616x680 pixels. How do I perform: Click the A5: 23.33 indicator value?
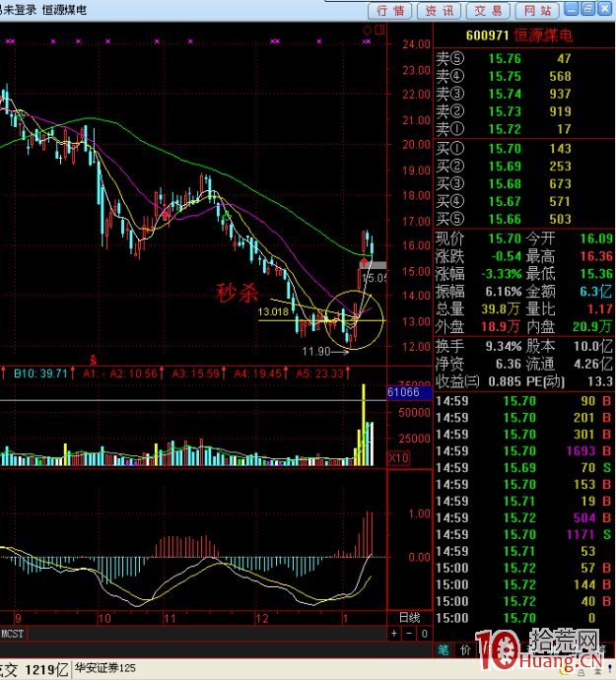click(x=319, y=374)
